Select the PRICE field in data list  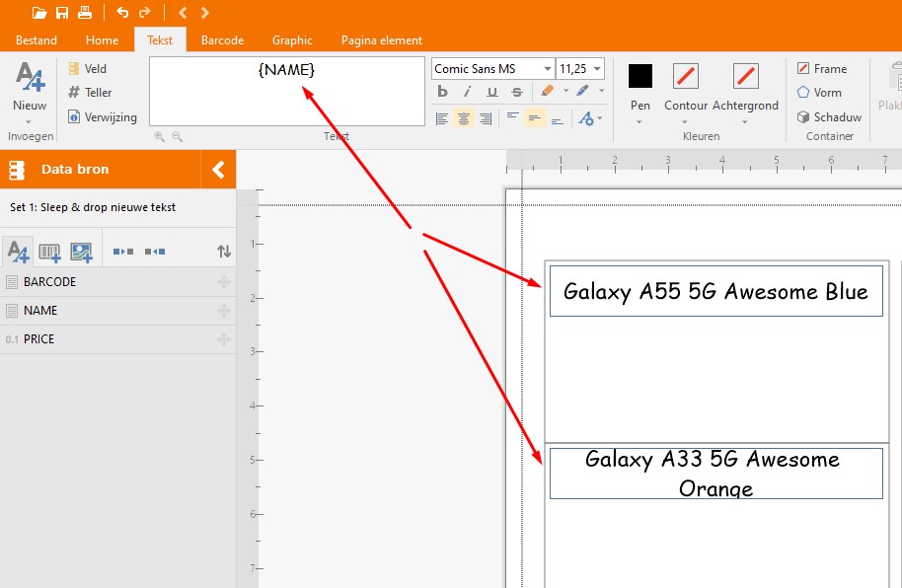tap(39, 339)
